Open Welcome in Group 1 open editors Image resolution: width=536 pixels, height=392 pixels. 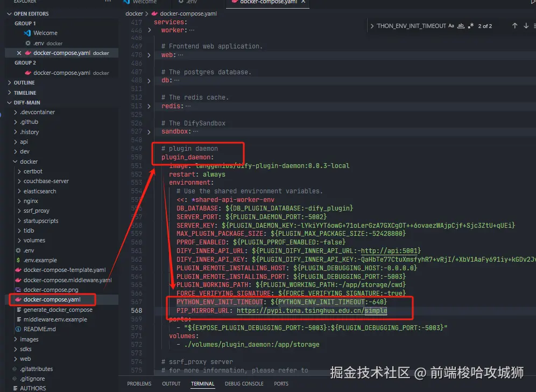point(45,33)
